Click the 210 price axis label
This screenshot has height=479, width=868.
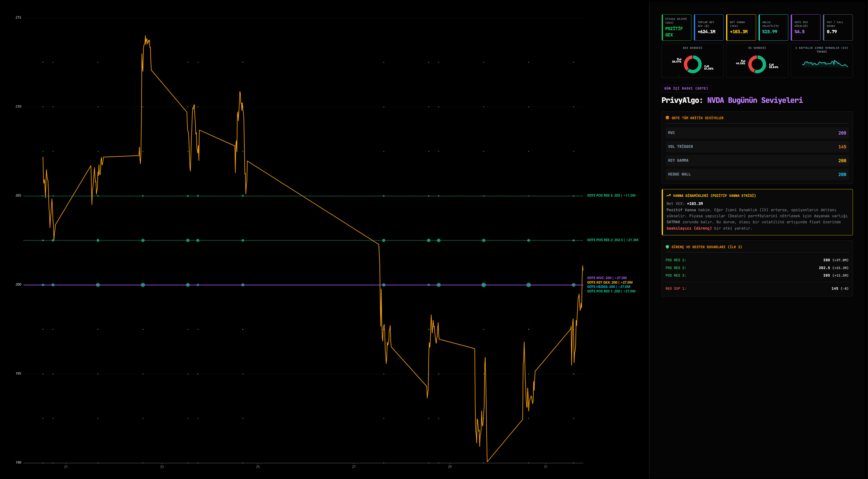tap(18, 106)
